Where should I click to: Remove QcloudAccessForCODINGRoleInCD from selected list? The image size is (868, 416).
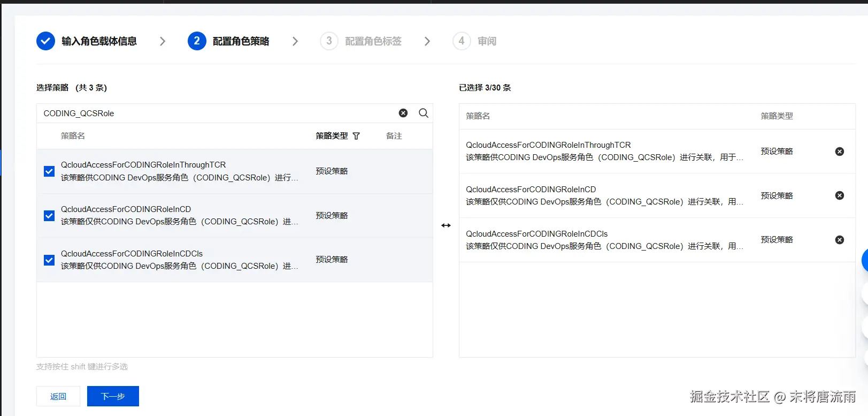840,195
